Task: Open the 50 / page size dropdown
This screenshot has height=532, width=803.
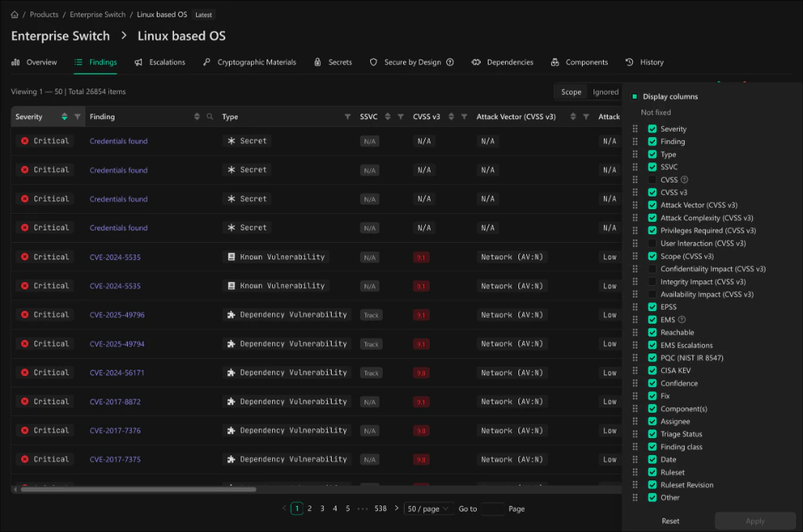Action: coord(428,508)
